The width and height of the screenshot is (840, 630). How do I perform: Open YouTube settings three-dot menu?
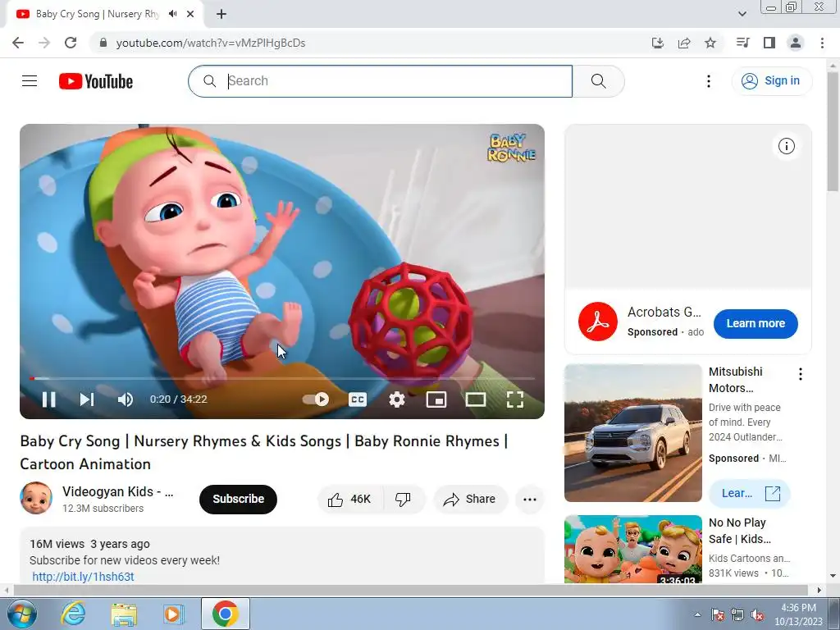pyautogui.click(x=708, y=81)
